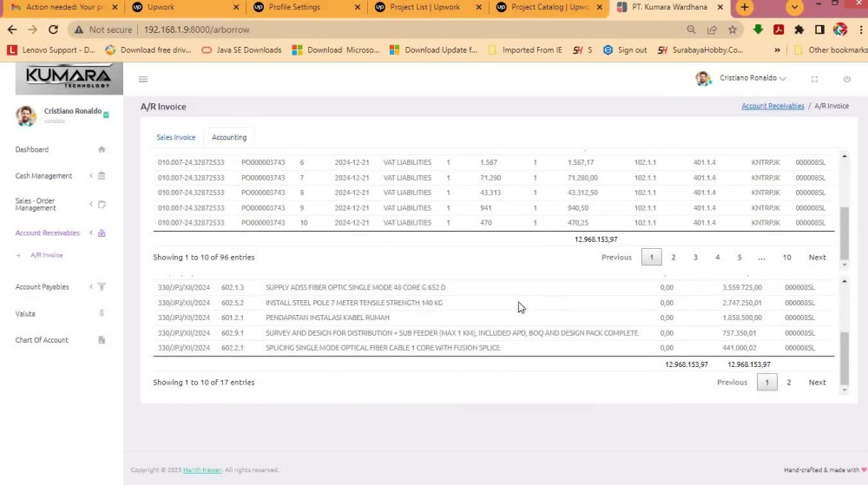868x485 pixels.
Task: Open the browser side panel icon
Action: tap(819, 29)
